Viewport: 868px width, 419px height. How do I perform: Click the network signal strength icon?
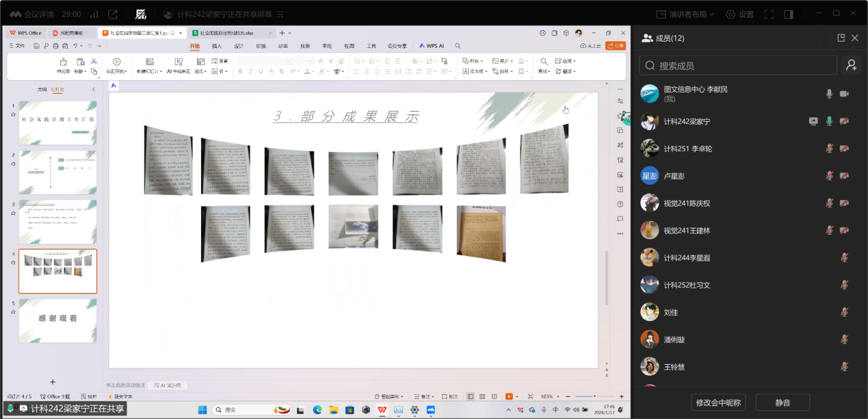[94, 14]
